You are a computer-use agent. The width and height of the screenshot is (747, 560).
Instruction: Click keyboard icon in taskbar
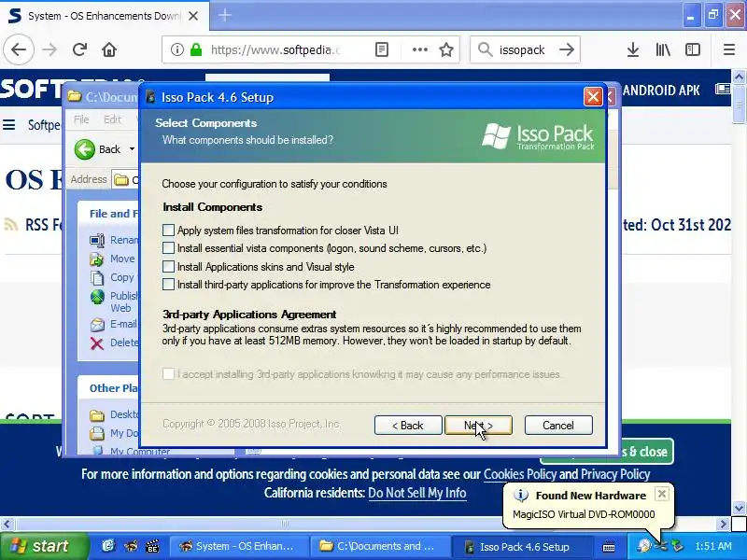point(609,547)
